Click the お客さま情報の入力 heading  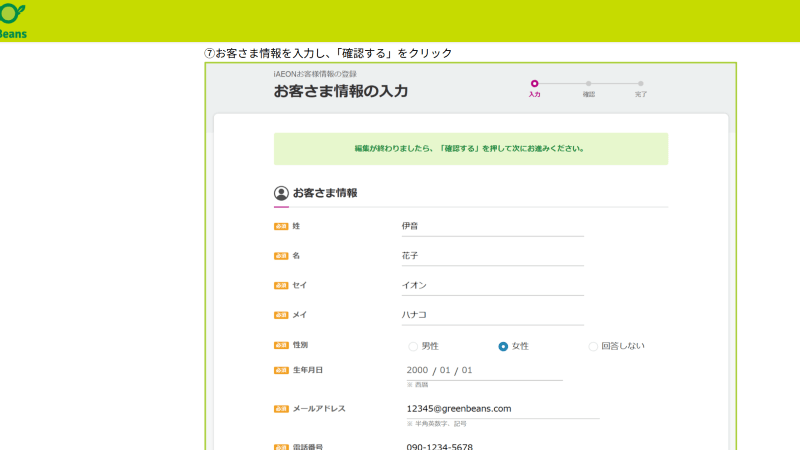point(341,91)
